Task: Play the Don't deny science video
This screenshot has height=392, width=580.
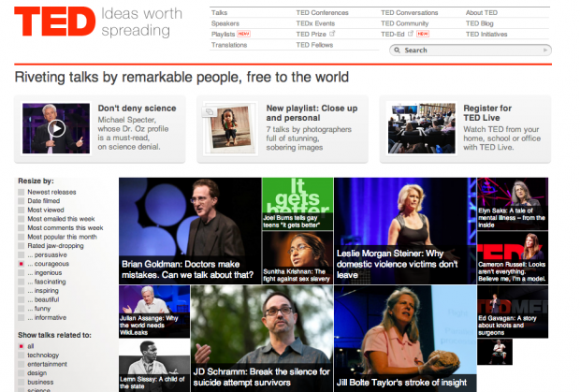Action: [x=56, y=129]
